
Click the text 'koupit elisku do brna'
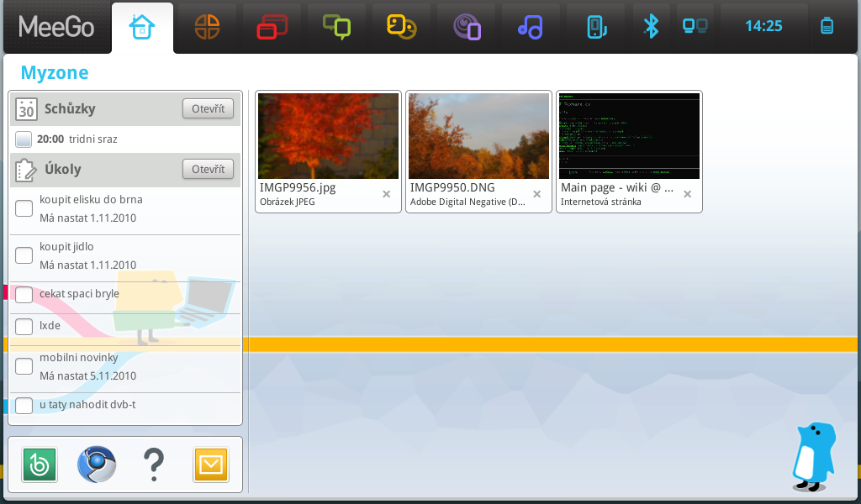tap(91, 200)
